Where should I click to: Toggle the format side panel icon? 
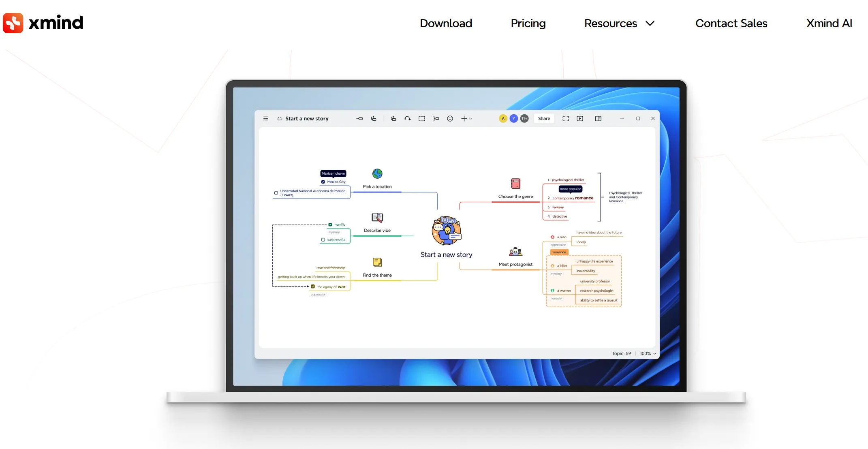pyautogui.click(x=598, y=119)
